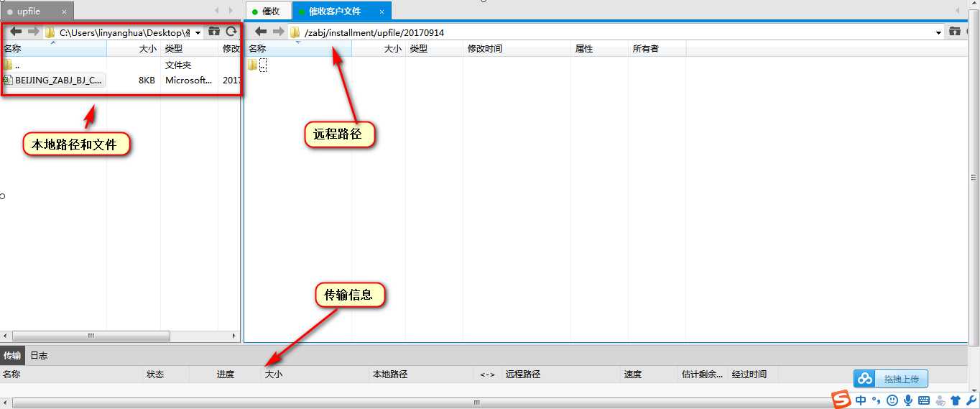Open the Sogou input method logo
980x409 pixels.
(x=841, y=400)
